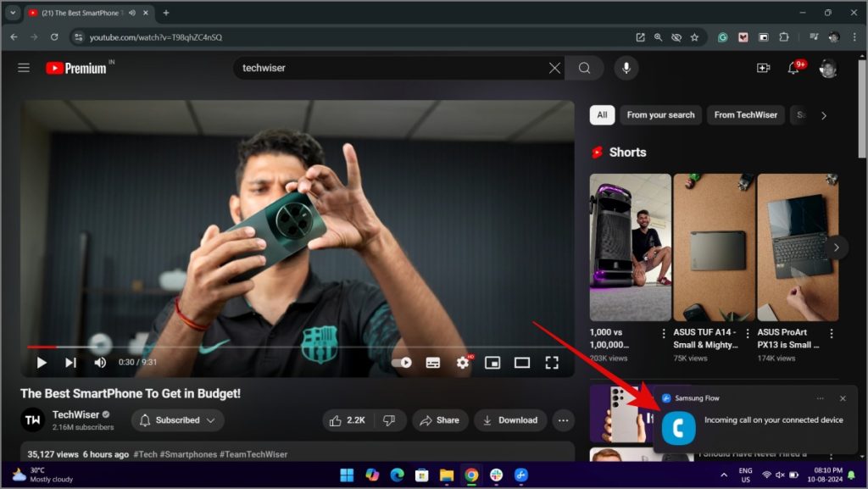Open the ASUS TUF A14 short

click(714, 247)
